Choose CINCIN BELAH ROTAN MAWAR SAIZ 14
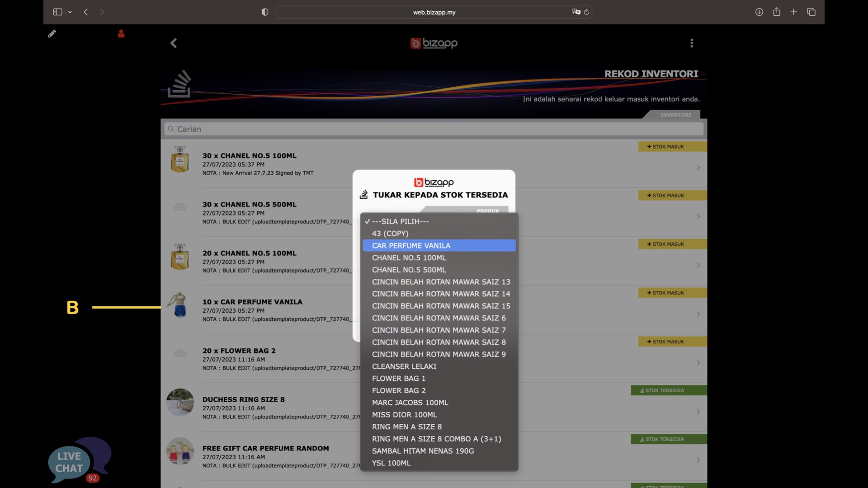Screen dimensions: 868x488 click(439, 294)
